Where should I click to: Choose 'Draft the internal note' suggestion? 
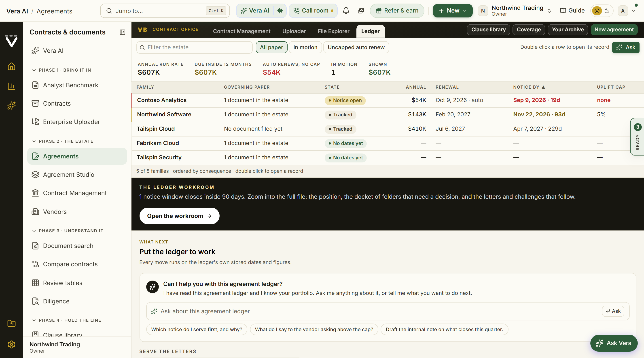(x=444, y=329)
